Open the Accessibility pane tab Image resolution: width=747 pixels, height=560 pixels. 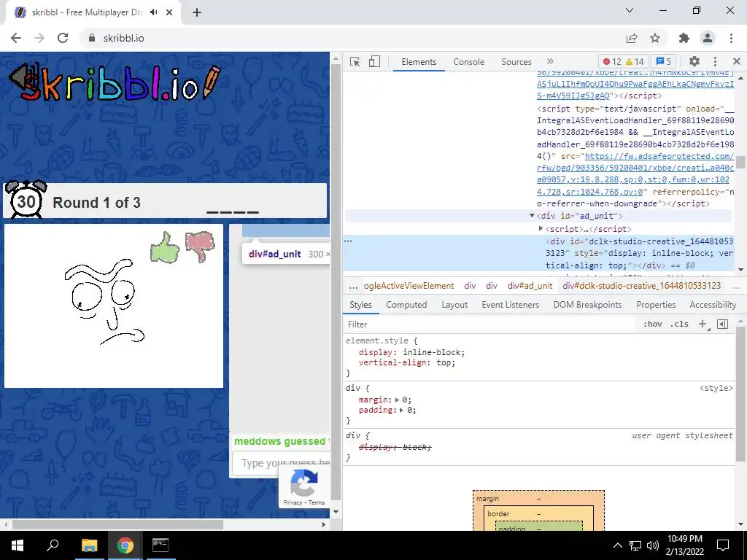point(713,305)
